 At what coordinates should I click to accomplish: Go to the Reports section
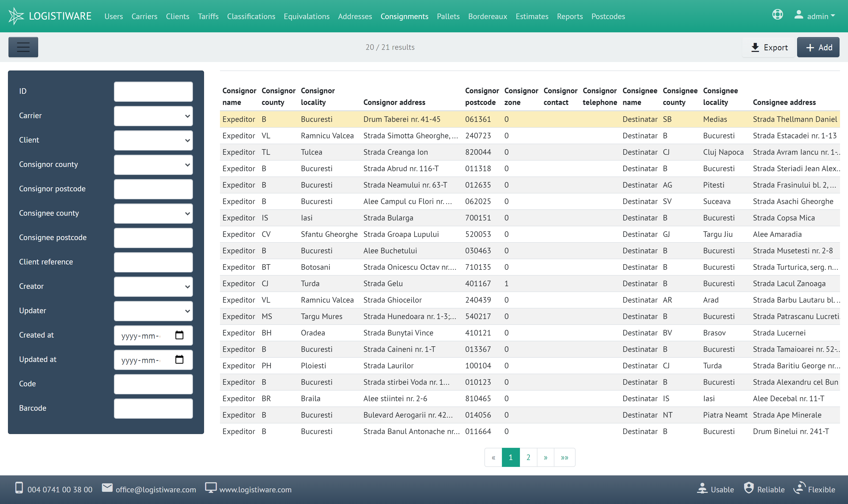569,16
